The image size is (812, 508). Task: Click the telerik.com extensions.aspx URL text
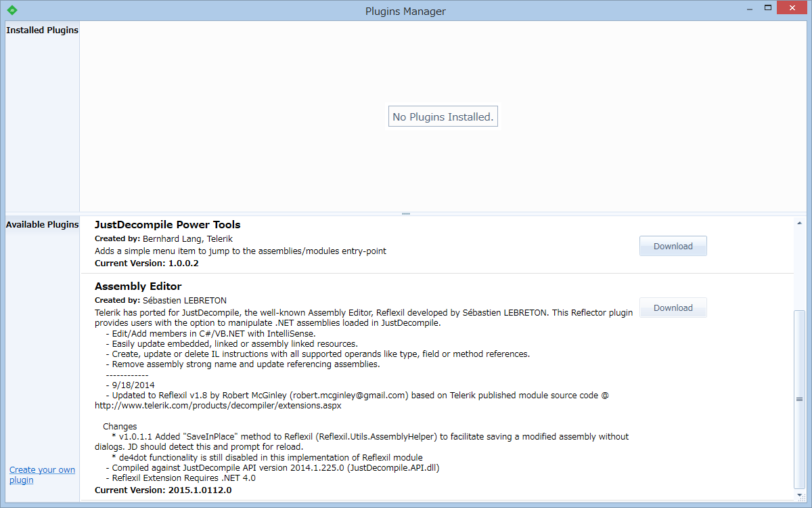point(218,406)
